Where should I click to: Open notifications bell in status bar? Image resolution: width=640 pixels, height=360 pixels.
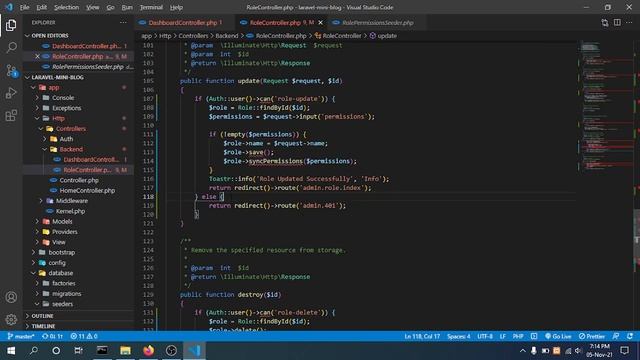(630, 336)
